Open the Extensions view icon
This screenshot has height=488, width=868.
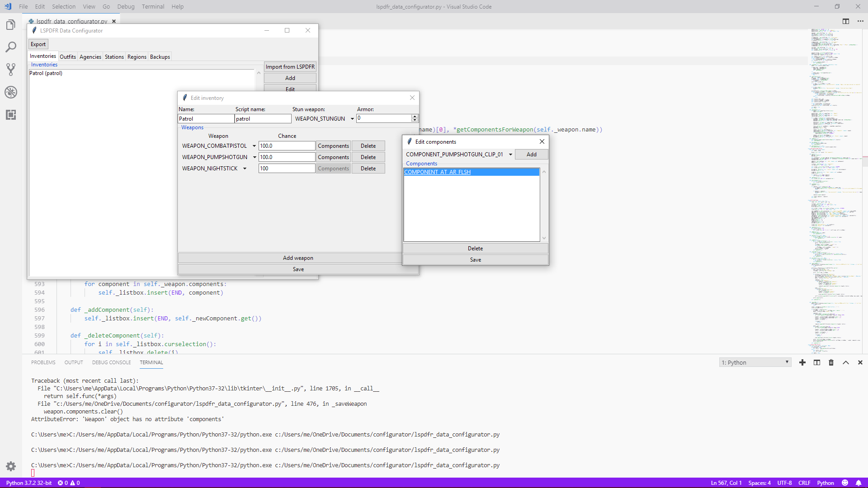[x=11, y=115]
